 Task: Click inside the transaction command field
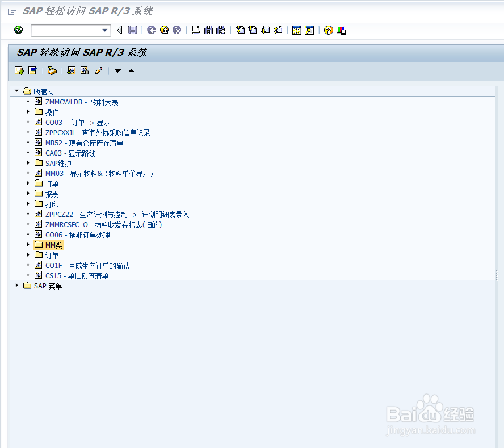[66, 30]
